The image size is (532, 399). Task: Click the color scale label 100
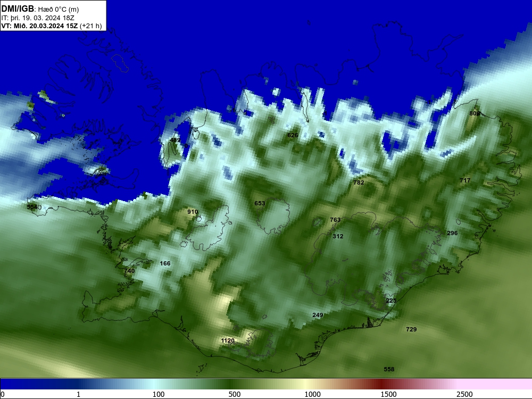click(159, 394)
